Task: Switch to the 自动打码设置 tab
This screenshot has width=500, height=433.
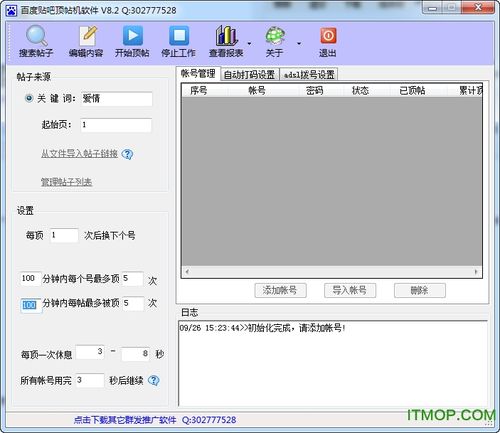Action: tap(249, 75)
